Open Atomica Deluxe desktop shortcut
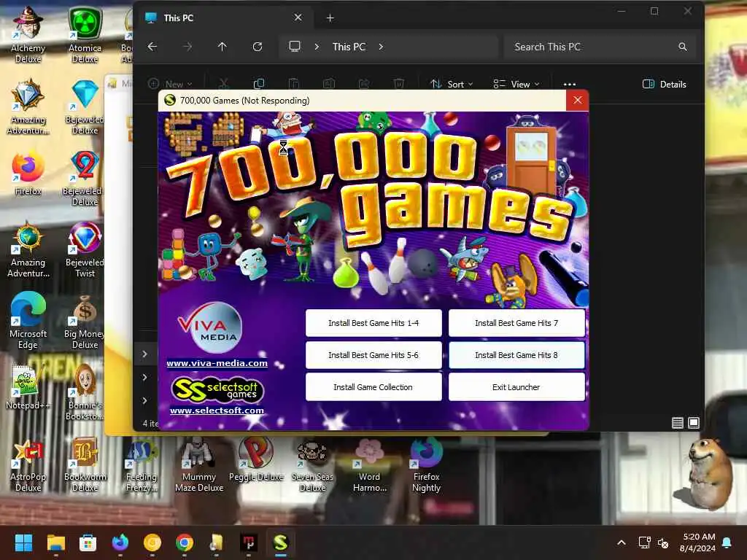Image resolution: width=747 pixels, height=560 pixels. [x=85, y=34]
